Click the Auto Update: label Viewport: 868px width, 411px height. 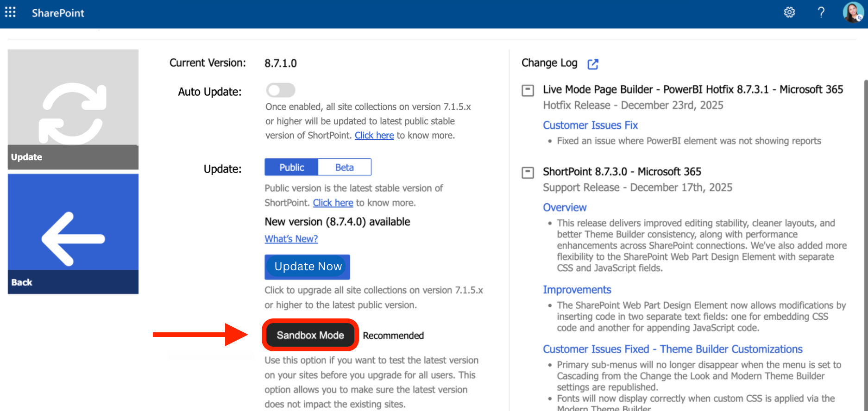210,92
